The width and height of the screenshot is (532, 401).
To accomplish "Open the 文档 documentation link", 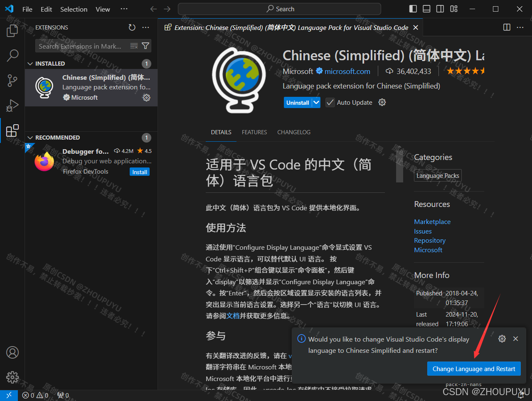I will (x=233, y=316).
